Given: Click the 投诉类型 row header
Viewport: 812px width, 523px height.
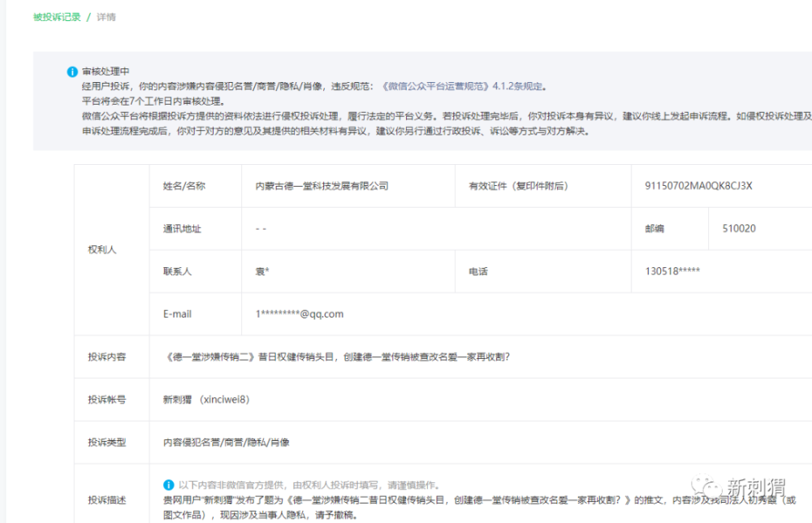Looking at the screenshot, I should [112, 443].
